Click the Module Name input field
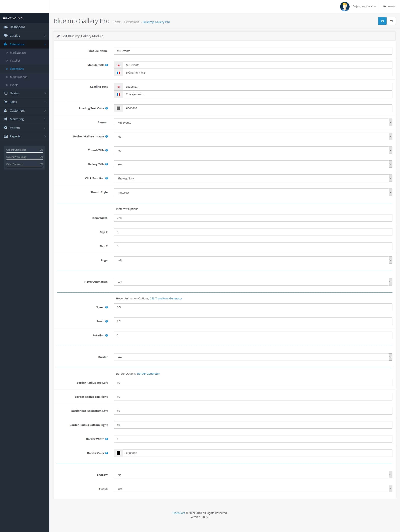 click(x=253, y=51)
